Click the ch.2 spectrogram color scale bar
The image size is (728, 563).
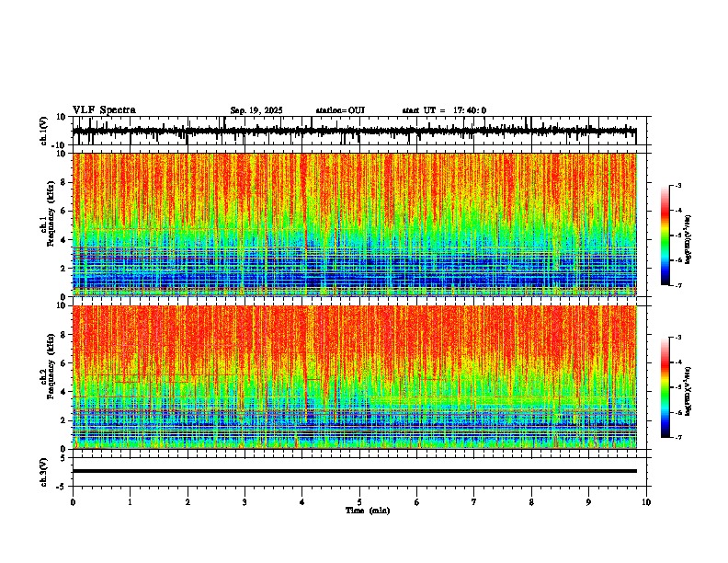point(665,387)
